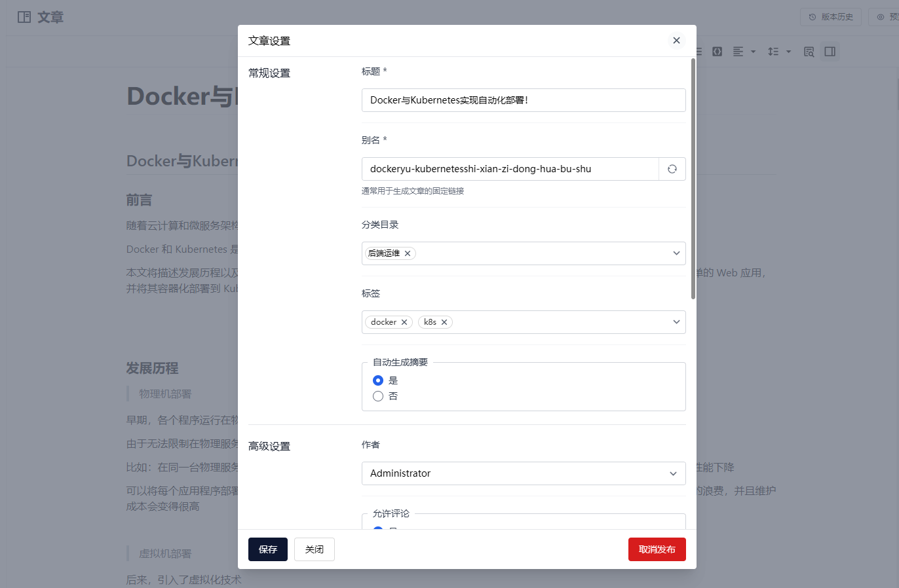The width and height of the screenshot is (899, 588).
Task: Select 否 for 自动生成摘要
Action: tap(378, 396)
